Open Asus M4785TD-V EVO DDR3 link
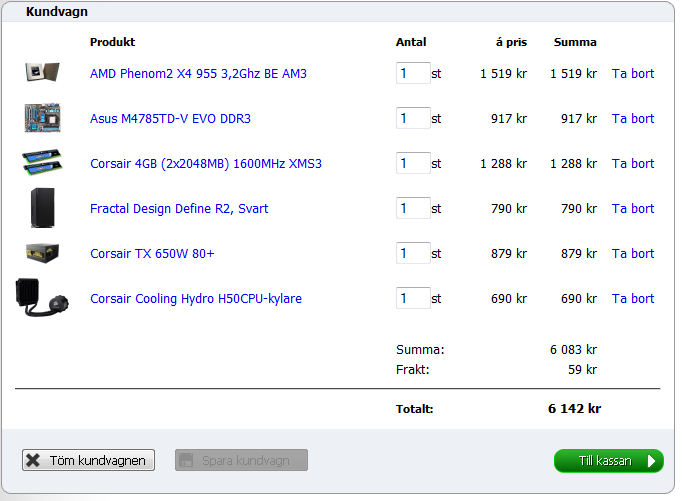This screenshot has width=682, height=501. pos(170,118)
